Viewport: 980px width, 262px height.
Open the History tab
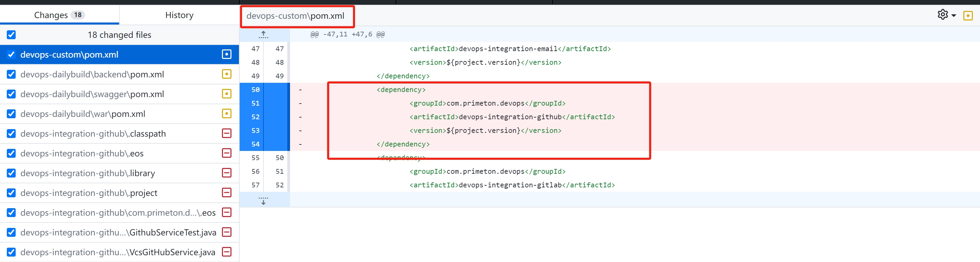point(179,15)
